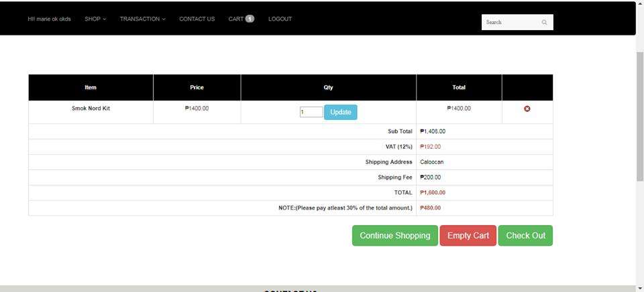Click the Continue Shopping button
The image size is (644, 292).
click(x=395, y=235)
